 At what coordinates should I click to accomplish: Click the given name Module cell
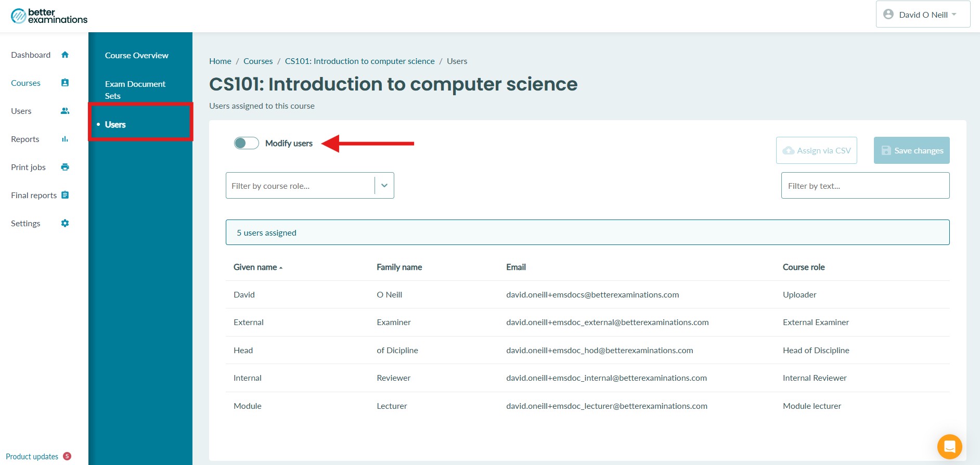point(248,406)
